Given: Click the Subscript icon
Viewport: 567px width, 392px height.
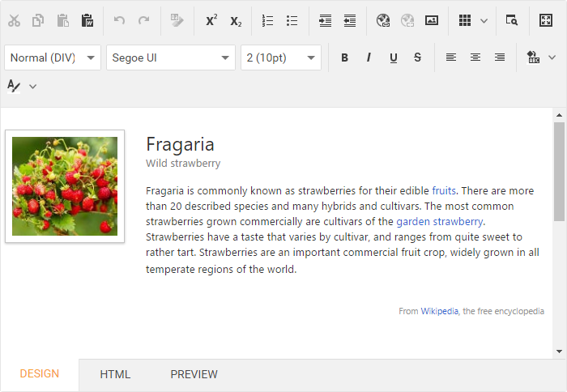Looking at the screenshot, I should pyautogui.click(x=236, y=21).
